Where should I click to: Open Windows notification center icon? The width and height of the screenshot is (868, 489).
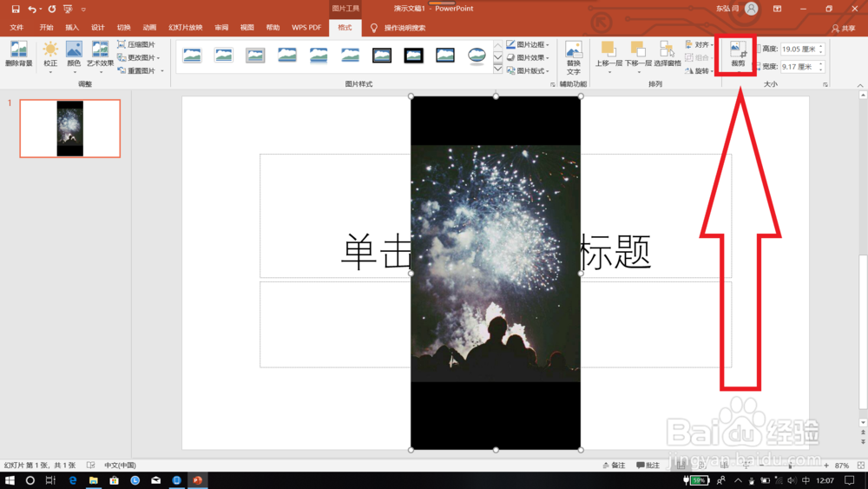(x=850, y=480)
